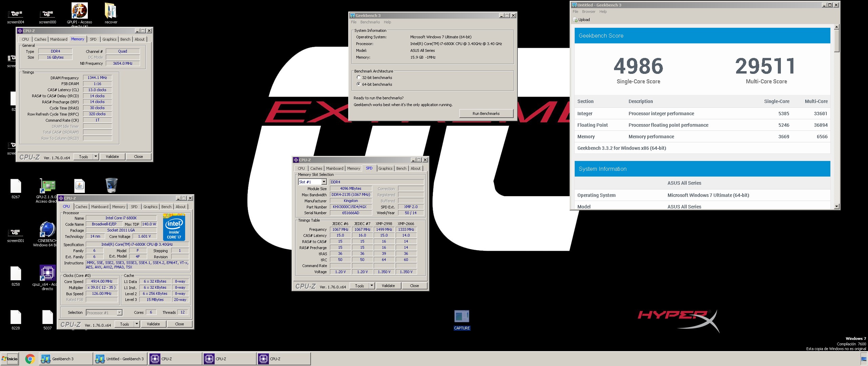Click the Intel Core i7 logo in CPU-Z
This screenshot has width=868, height=366.
pos(174,227)
